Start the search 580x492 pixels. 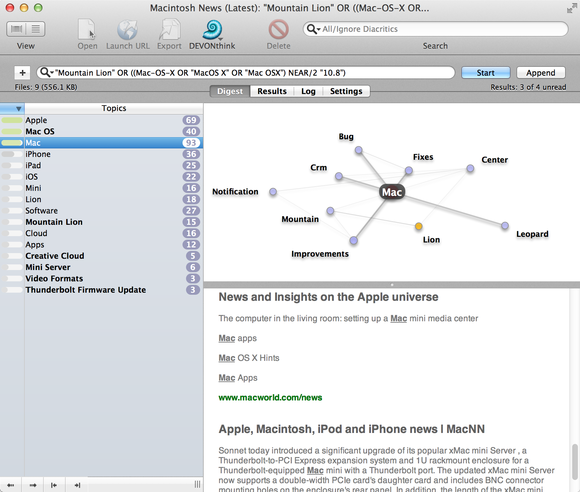coord(485,73)
